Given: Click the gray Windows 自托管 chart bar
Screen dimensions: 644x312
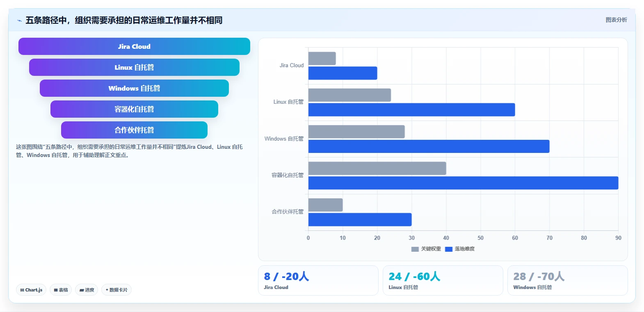Looking at the screenshot, I should click(x=356, y=132).
